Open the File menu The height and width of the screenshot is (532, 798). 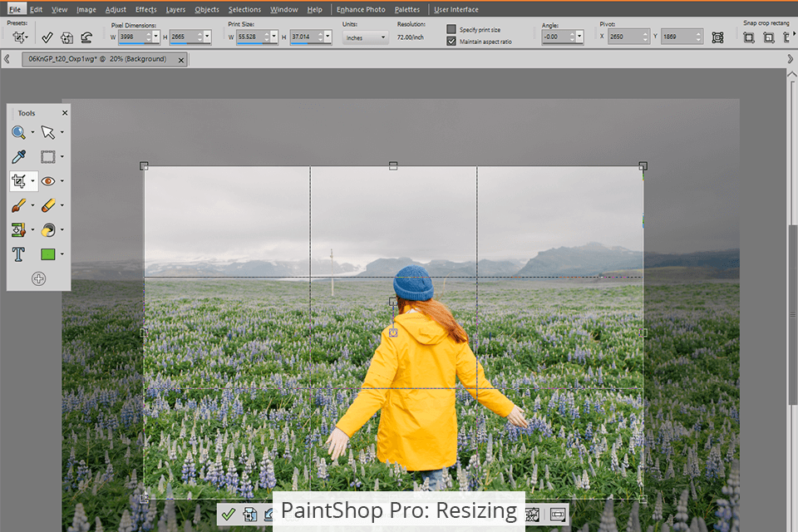coord(15,9)
